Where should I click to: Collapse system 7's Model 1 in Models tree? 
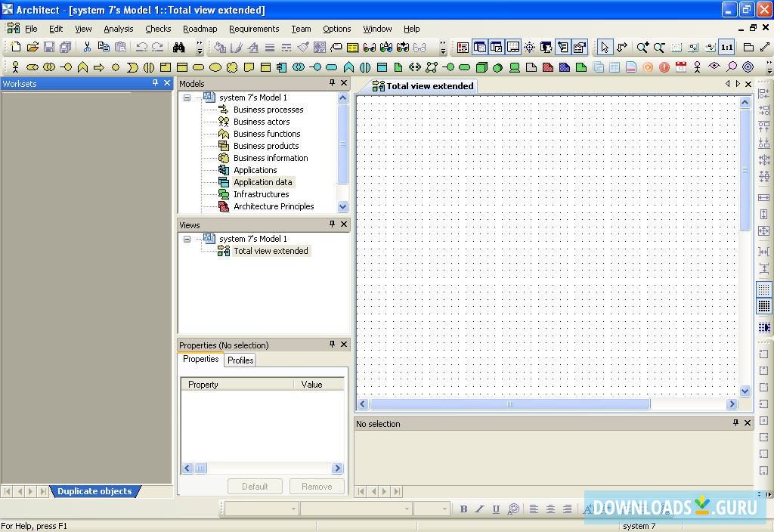pyautogui.click(x=187, y=97)
